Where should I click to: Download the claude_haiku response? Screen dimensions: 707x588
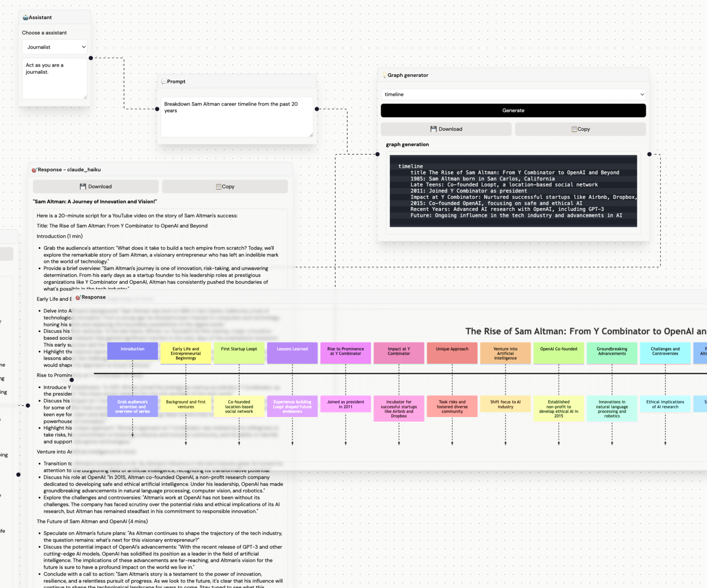tap(96, 187)
